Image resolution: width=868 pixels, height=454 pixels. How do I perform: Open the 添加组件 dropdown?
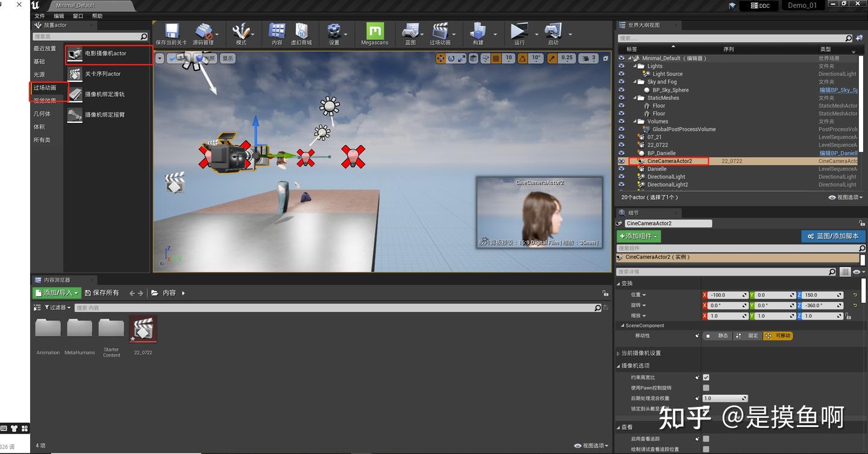(x=638, y=236)
